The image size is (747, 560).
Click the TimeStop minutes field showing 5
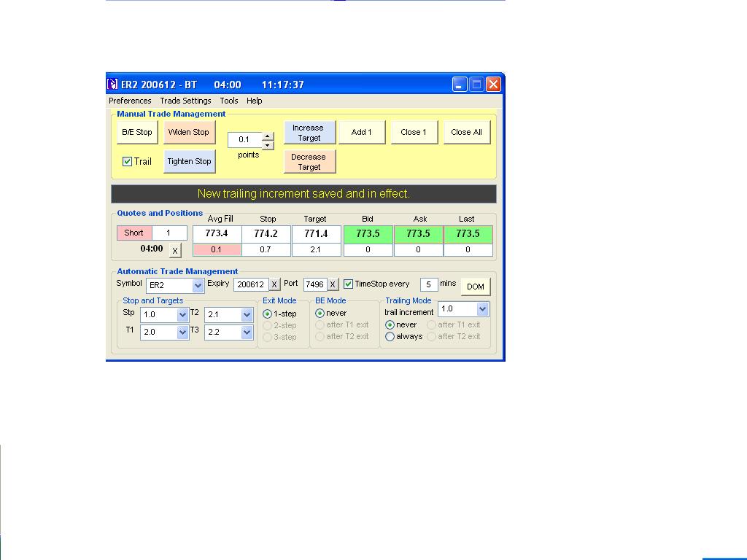429,284
